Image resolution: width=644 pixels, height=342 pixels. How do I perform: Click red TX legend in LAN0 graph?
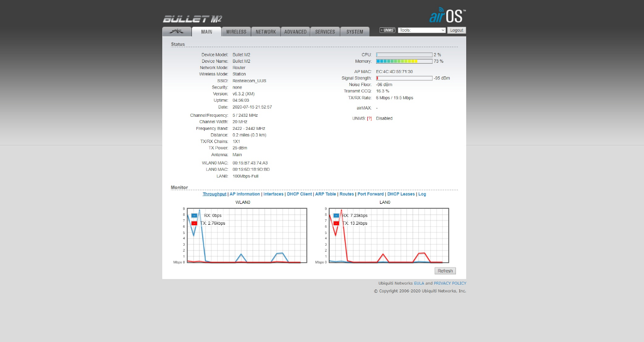coord(336,223)
